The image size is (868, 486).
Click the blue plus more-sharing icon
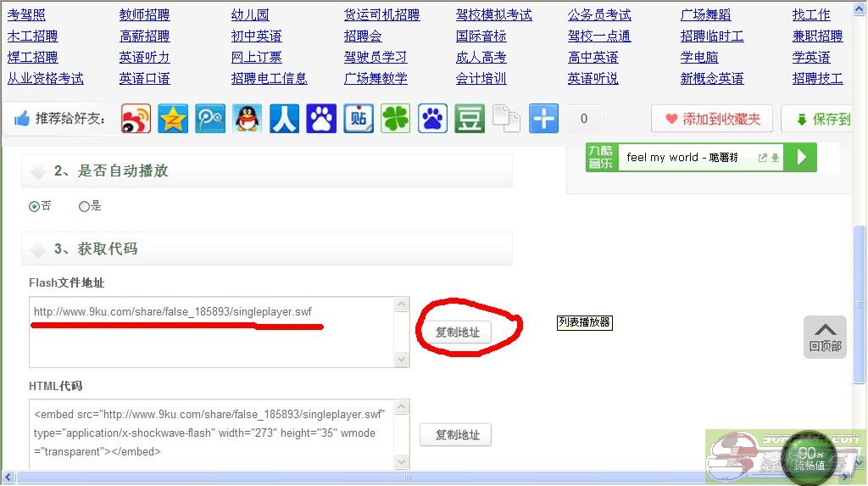pyautogui.click(x=543, y=120)
